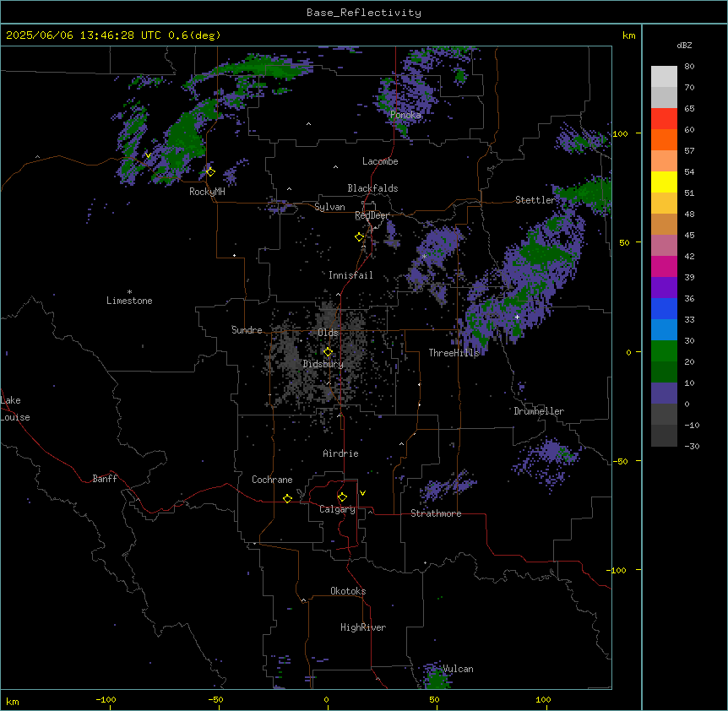
Task: Click the ThreeHills label
Action: (x=454, y=353)
